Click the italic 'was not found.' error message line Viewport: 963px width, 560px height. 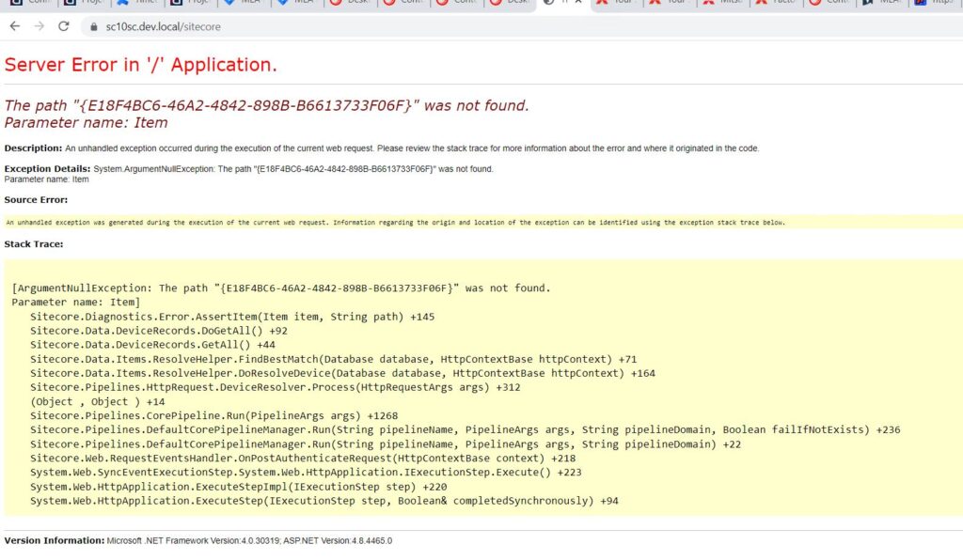pyautogui.click(x=266, y=105)
